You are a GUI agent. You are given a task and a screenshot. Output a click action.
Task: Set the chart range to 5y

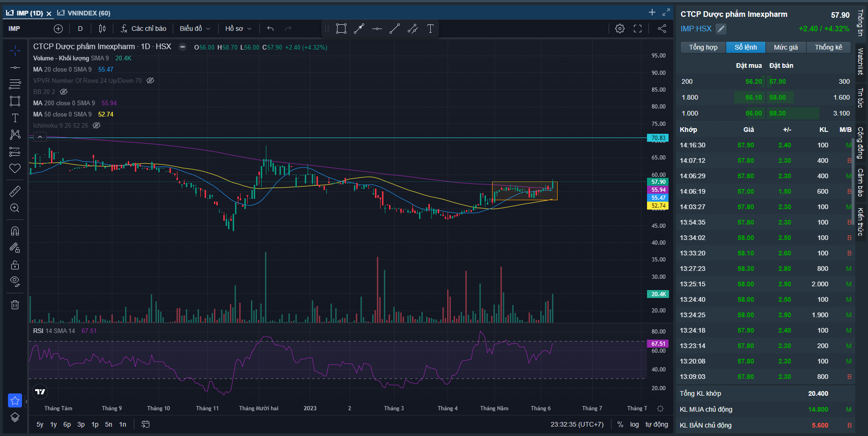pos(40,424)
